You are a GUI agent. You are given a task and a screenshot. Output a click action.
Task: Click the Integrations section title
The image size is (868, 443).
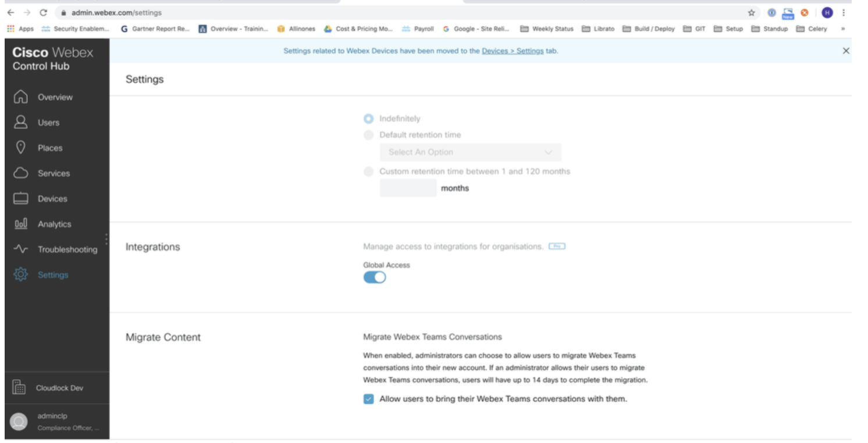pyautogui.click(x=153, y=246)
